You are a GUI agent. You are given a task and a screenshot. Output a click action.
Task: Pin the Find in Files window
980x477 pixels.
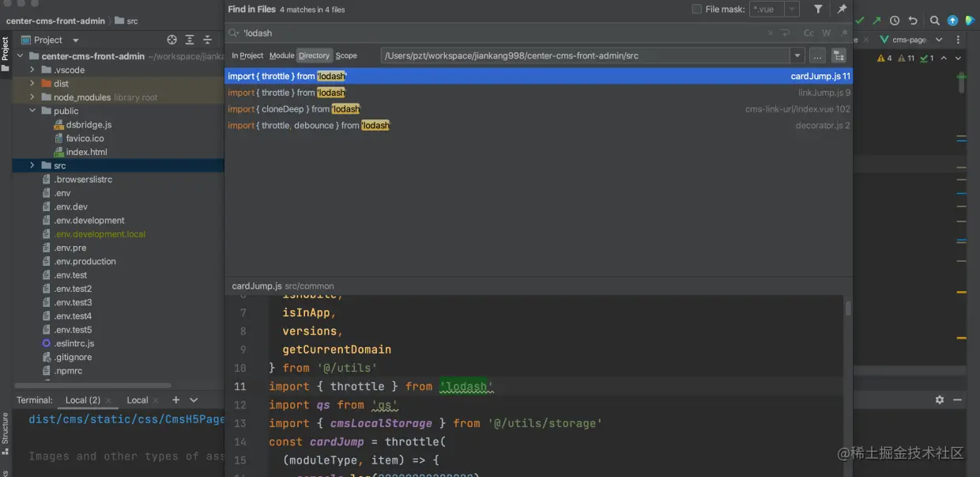[x=842, y=9]
